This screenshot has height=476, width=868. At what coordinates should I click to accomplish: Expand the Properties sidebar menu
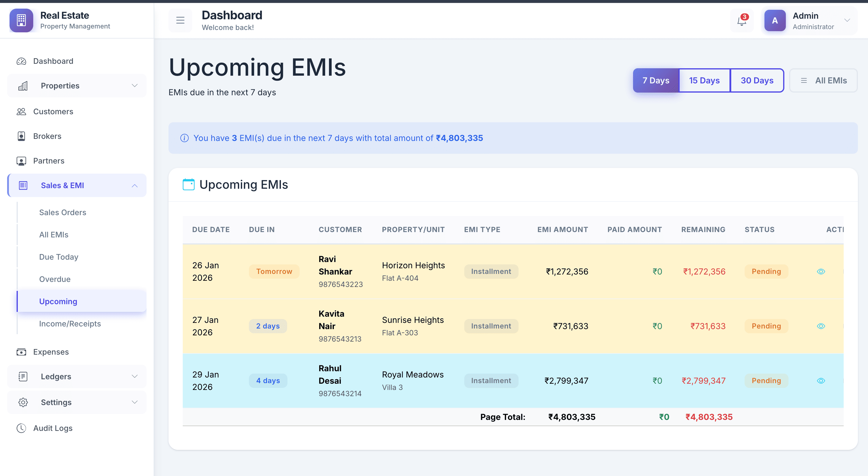tap(77, 86)
